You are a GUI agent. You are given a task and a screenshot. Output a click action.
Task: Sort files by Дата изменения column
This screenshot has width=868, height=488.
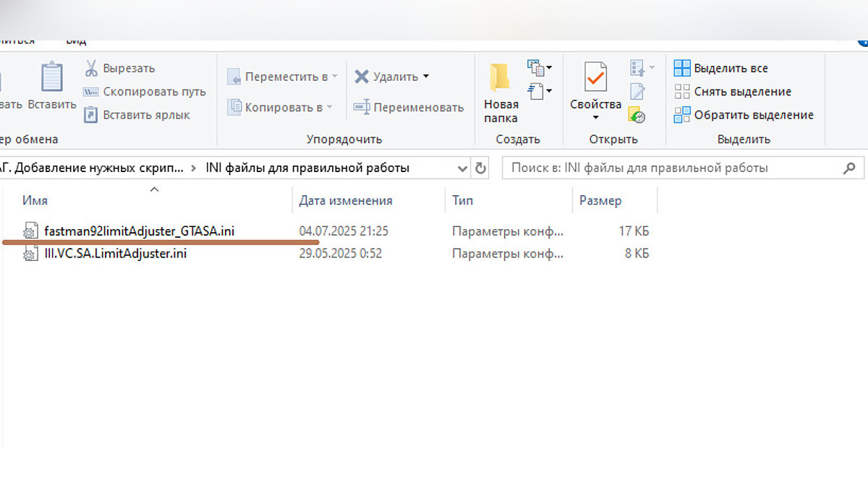pyautogui.click(x=346, y=200)
